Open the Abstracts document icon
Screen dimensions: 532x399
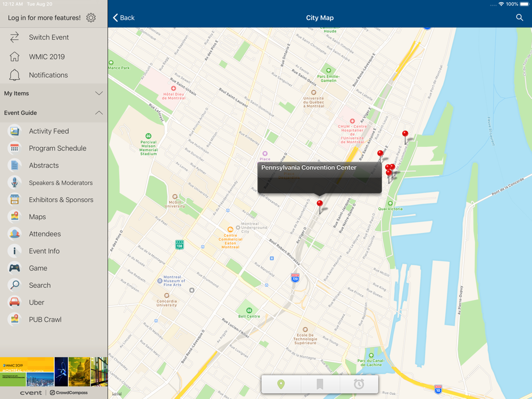(14, 165)
